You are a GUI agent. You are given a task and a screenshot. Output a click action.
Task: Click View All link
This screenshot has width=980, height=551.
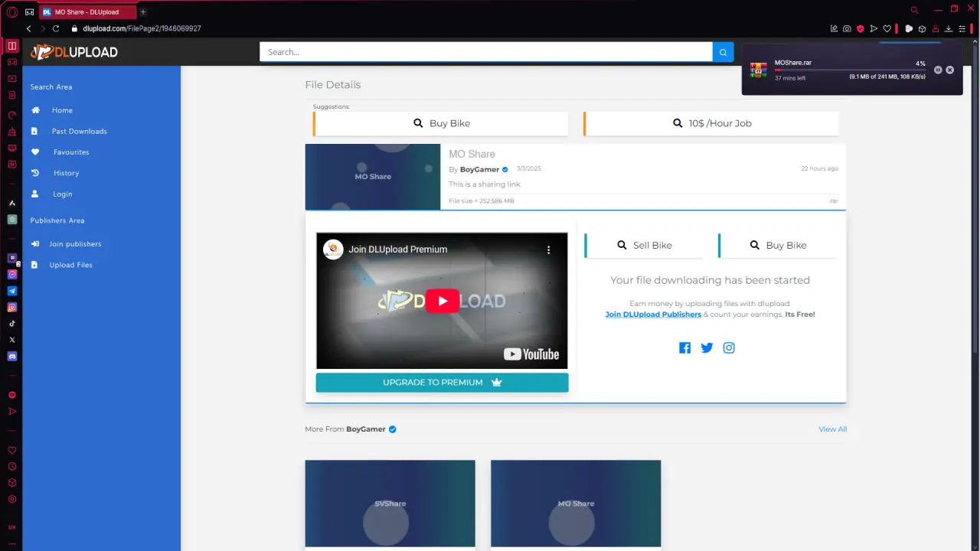coord(832,429)
